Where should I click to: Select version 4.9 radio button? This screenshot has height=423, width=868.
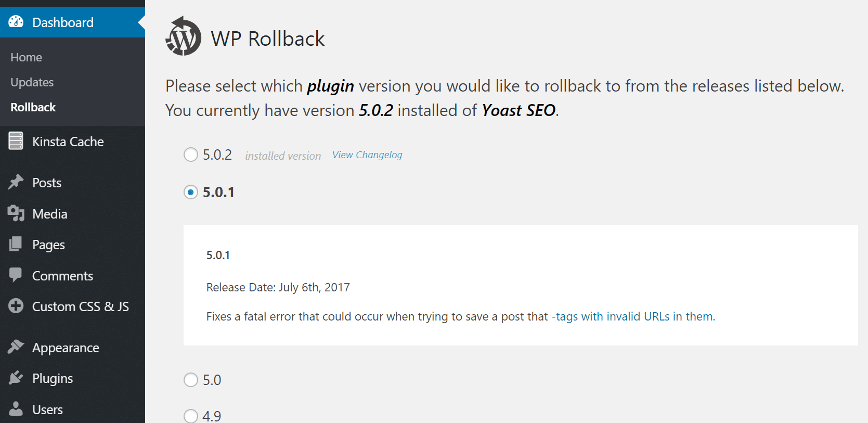point(190,416)
